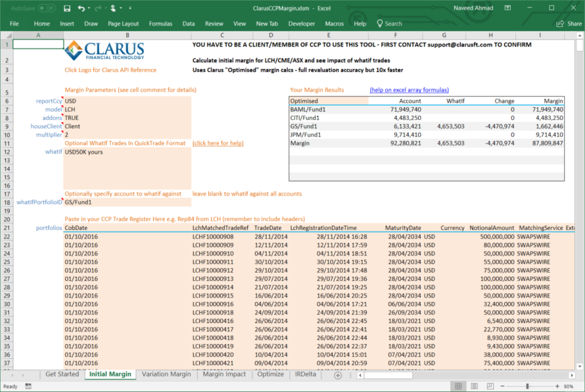This screenshot has width=585, height=392.
Task: Click the Redo arrow icon
Action: [x=98, y=8]
